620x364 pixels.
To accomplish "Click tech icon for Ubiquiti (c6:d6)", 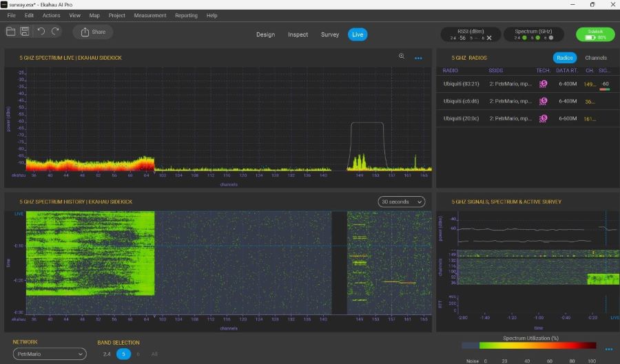I will click(544, 101).
